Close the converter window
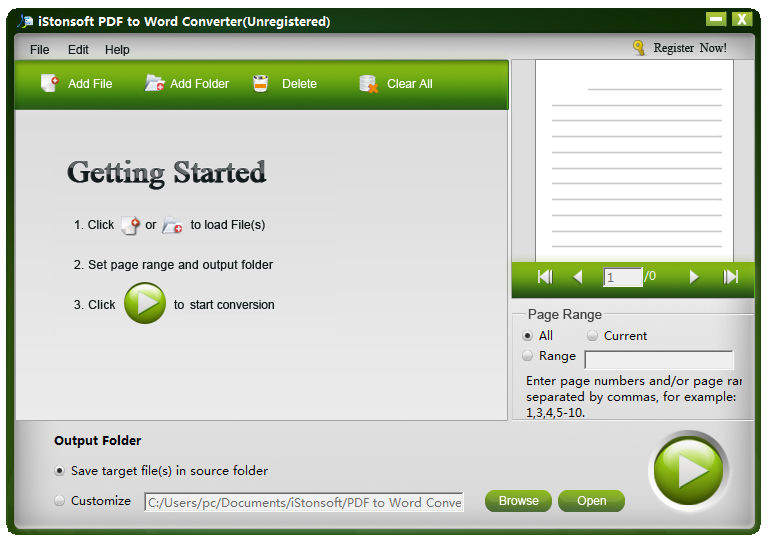The image size is (768, 539). pyautogui.click(x=742, y=19)
